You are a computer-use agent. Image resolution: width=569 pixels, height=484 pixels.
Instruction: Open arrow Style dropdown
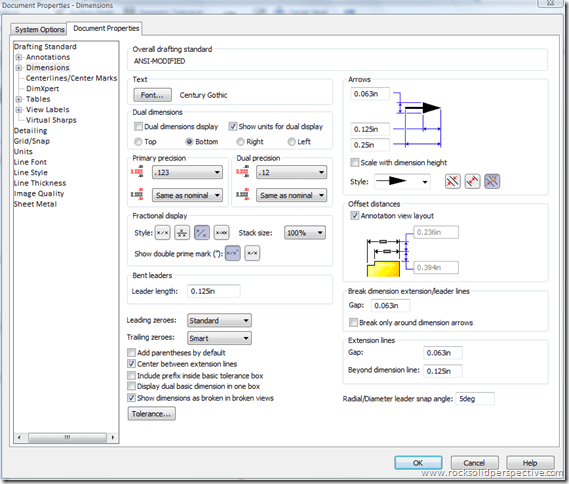tap(402, 181)
